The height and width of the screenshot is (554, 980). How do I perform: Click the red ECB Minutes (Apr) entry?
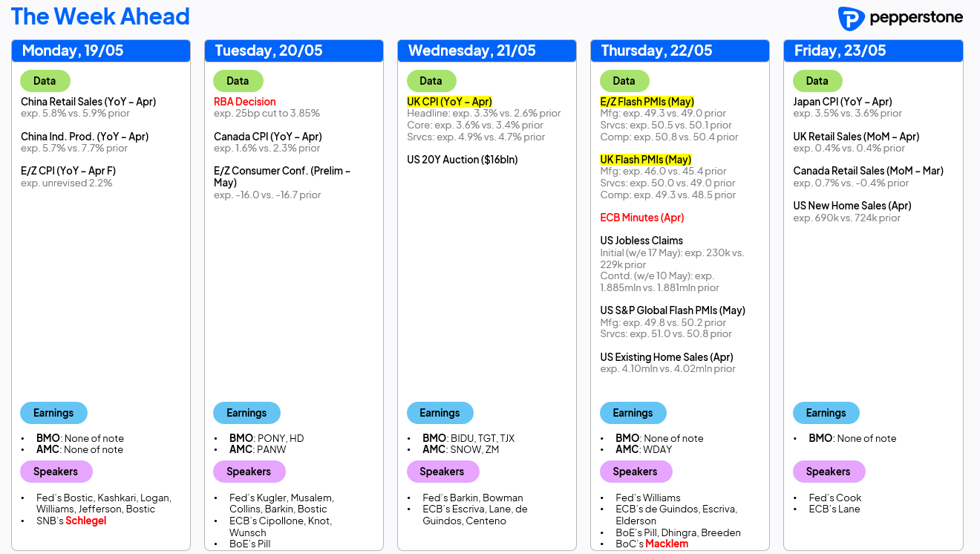pos(642,218)
